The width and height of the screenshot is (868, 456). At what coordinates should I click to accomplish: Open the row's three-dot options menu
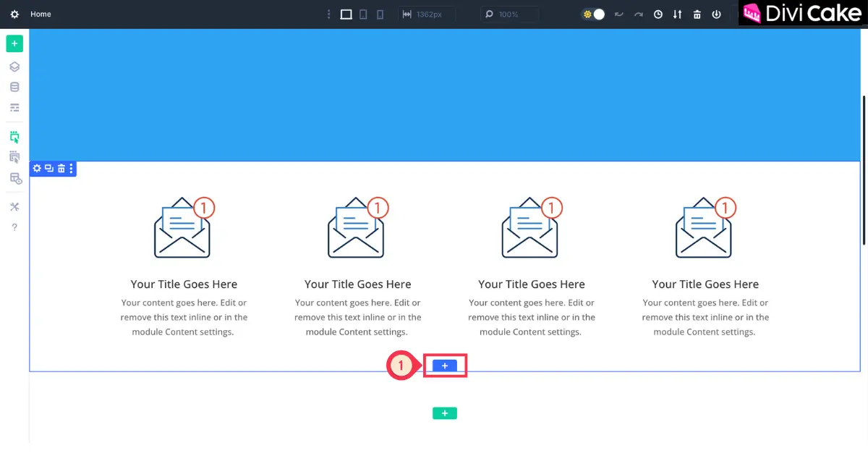click(x=71, y=169)
